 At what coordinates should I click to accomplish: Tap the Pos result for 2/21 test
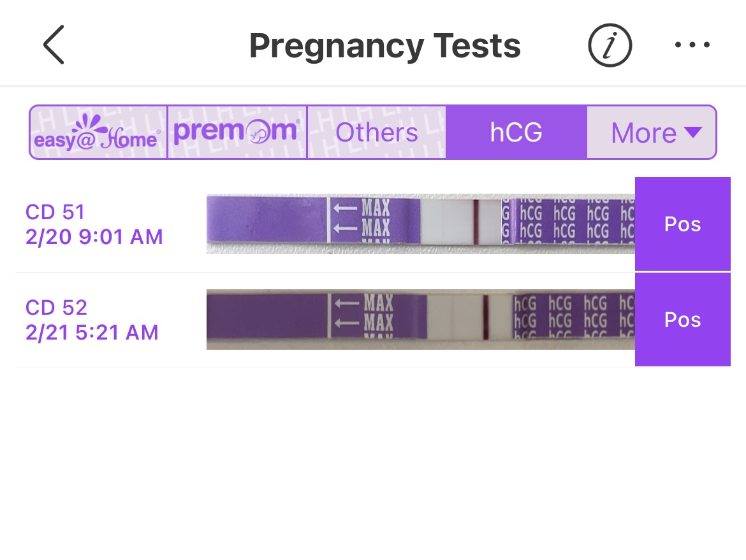click(x=682, y=320)
